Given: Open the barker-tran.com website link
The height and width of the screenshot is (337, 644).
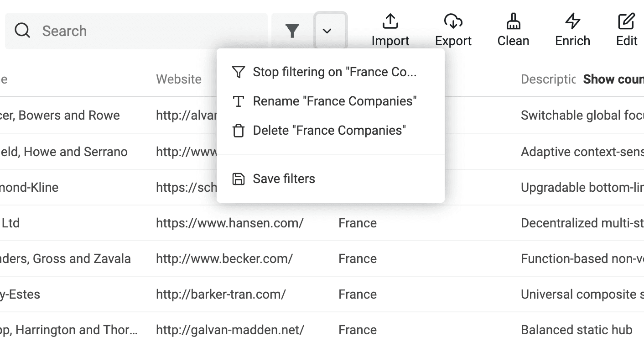Looking at the screenshot, I should [221, 295].
